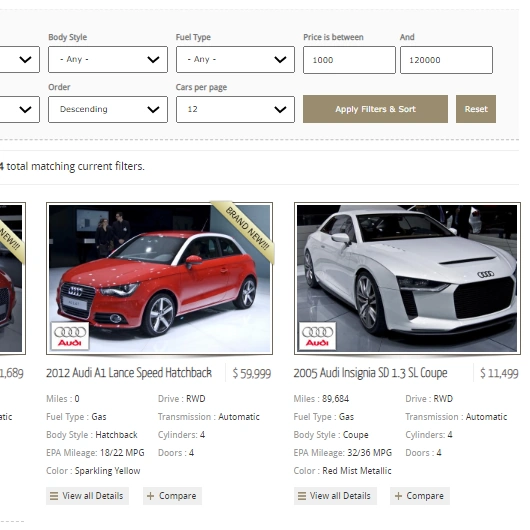Click the list icon in the A1 View all Details button
The image size is (530, 530).
tap(54, 496)
